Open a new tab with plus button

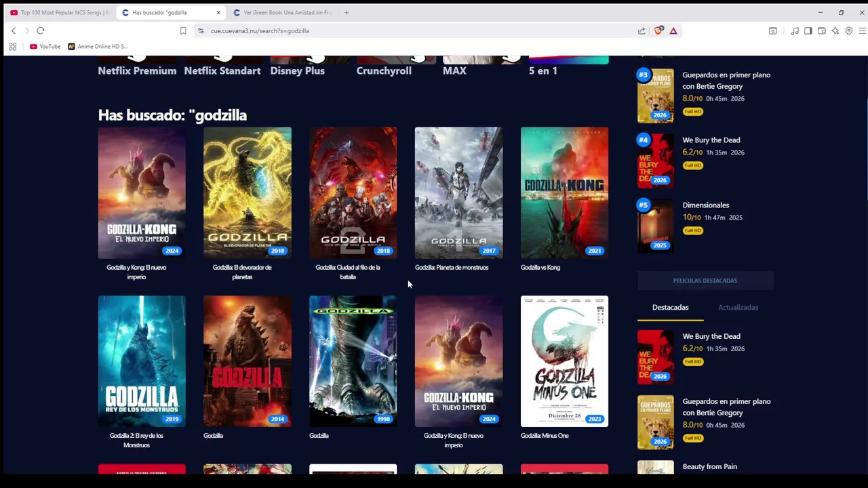click(347, 12)
